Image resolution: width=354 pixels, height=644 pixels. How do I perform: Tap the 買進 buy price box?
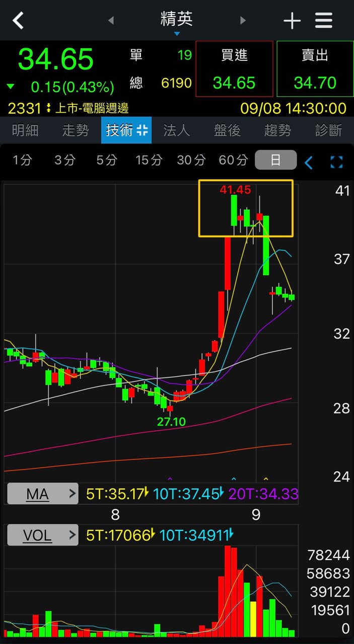pyautogui.click(x=235, y=69)
